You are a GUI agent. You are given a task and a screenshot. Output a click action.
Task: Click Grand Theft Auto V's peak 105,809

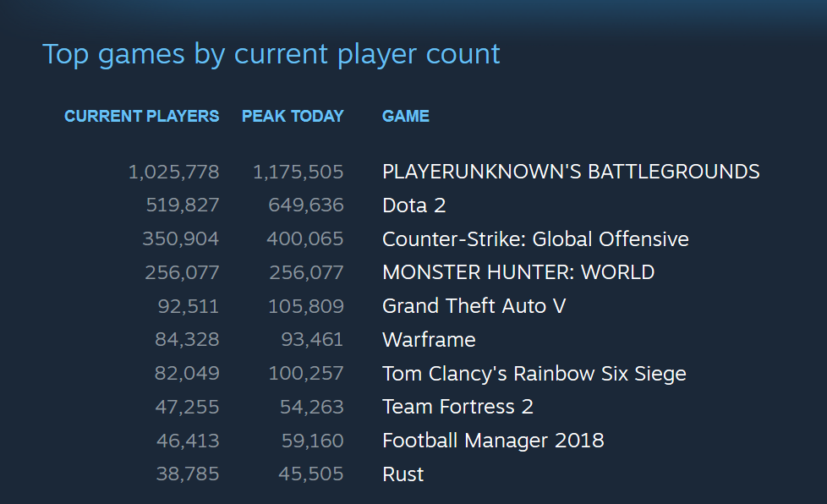pyautogui.click(x=305, y=306)
